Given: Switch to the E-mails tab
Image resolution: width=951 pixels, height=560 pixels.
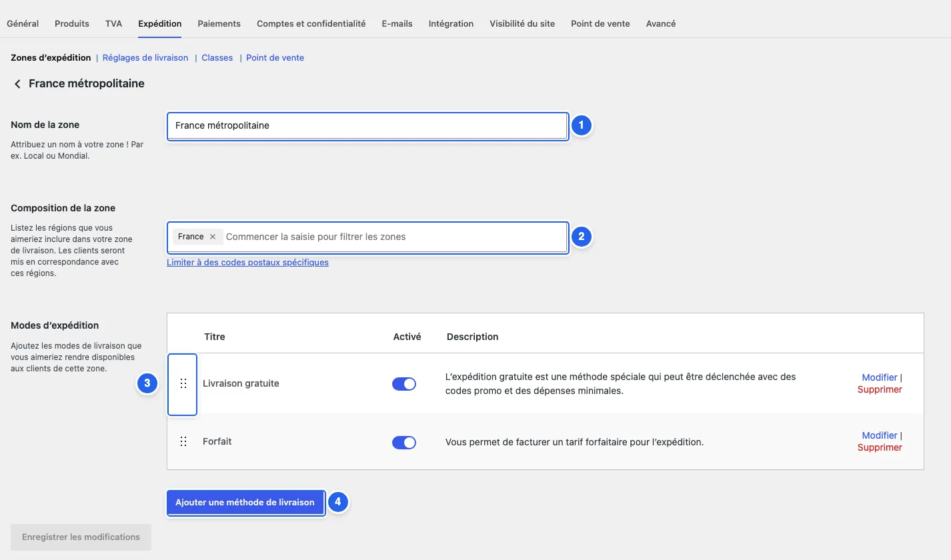Looking at the screenshot, I should pyautogui.click(x=397, y=23).
